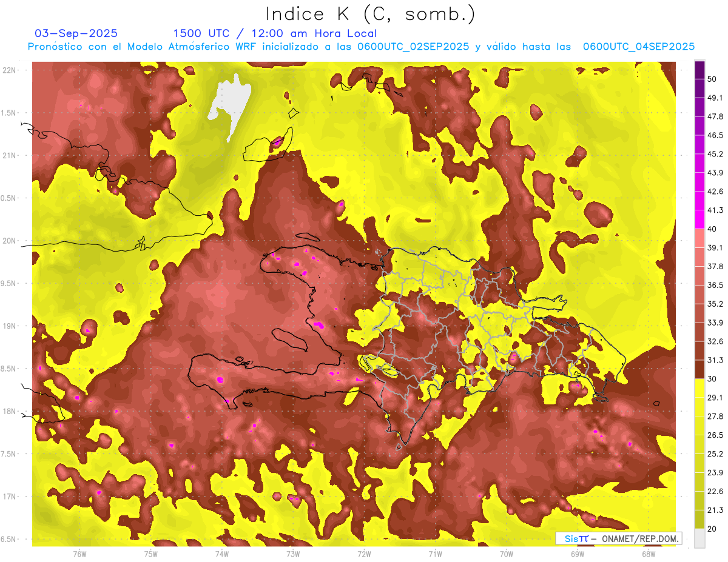Click the colorbar value 22.6
The image size is (728, 562).
(715, 491)
